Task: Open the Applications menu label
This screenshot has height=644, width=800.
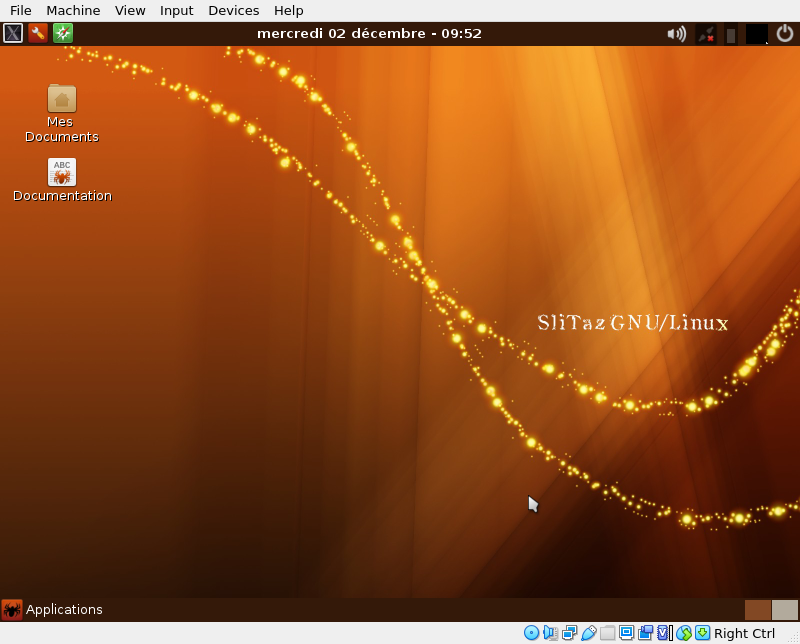Action: (64, 609)
